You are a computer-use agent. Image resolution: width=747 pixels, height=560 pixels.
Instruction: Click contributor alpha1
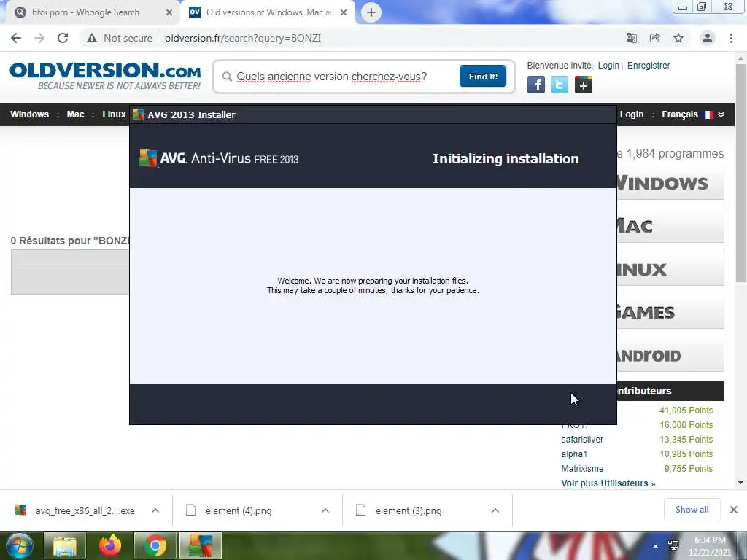pyautogui.click(x=574, y=454)
